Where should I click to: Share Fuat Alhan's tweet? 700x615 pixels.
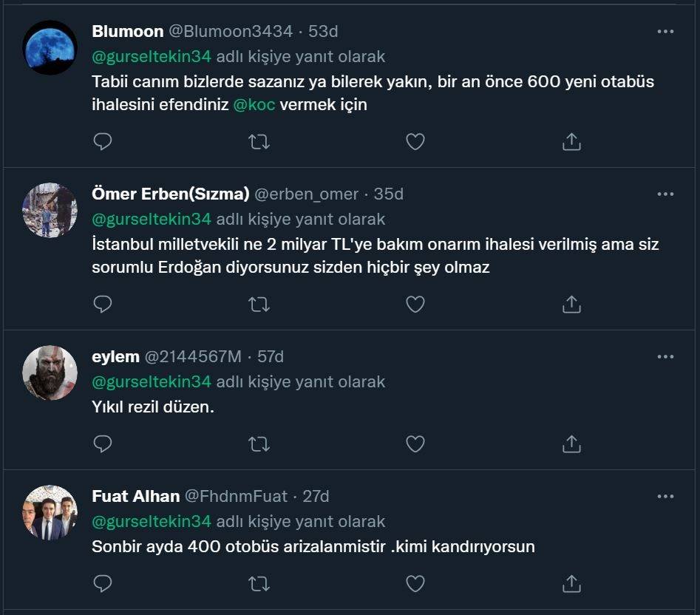[571, 584]
